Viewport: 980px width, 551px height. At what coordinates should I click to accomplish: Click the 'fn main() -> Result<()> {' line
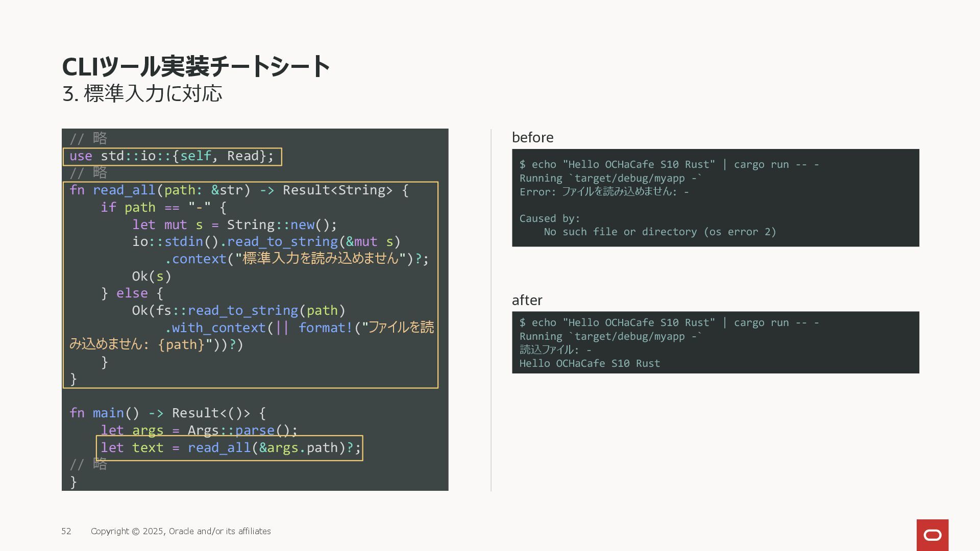tap(167, 413)
